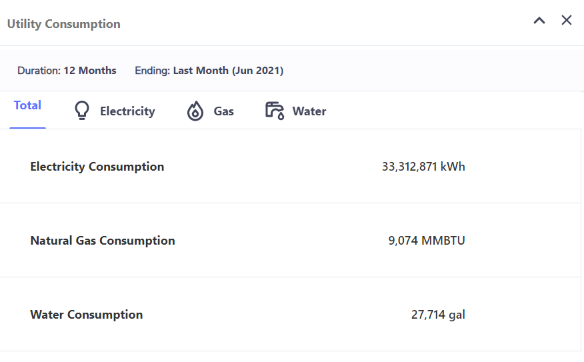The height and width of the screenshot is (362, 584).
Task: Select the Water Consumption row
Action: pyautogui.click(x=290, y=315)
